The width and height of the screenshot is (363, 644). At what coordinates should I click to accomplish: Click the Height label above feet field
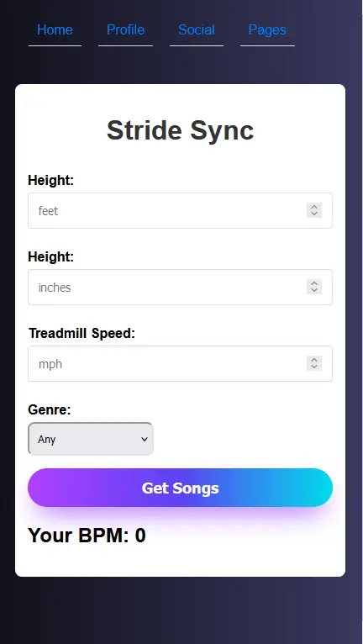(x=51, y=180)
